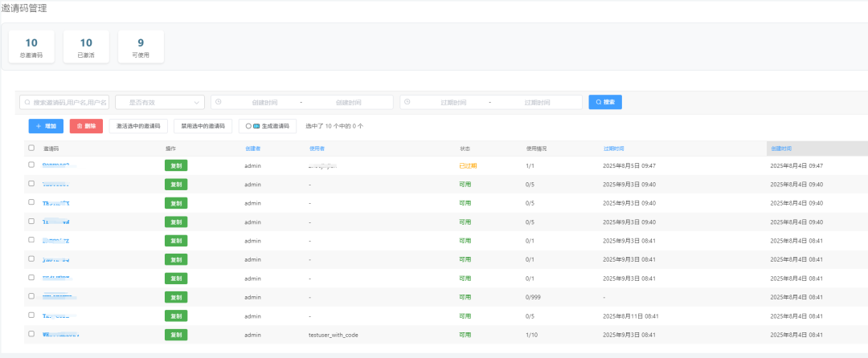Click the 2025年8月4日 09:47 creation time cell

[x=796, y=165]
